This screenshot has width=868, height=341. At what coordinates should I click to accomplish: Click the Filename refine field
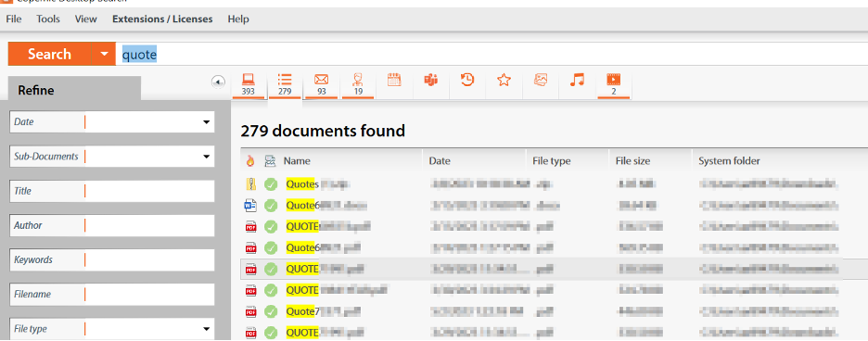112,294
